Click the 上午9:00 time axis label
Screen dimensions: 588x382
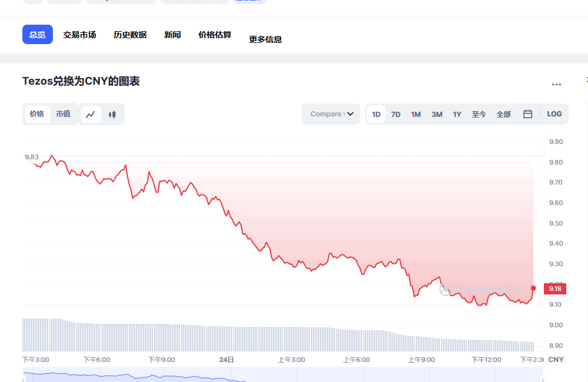[x=422, y=360]
